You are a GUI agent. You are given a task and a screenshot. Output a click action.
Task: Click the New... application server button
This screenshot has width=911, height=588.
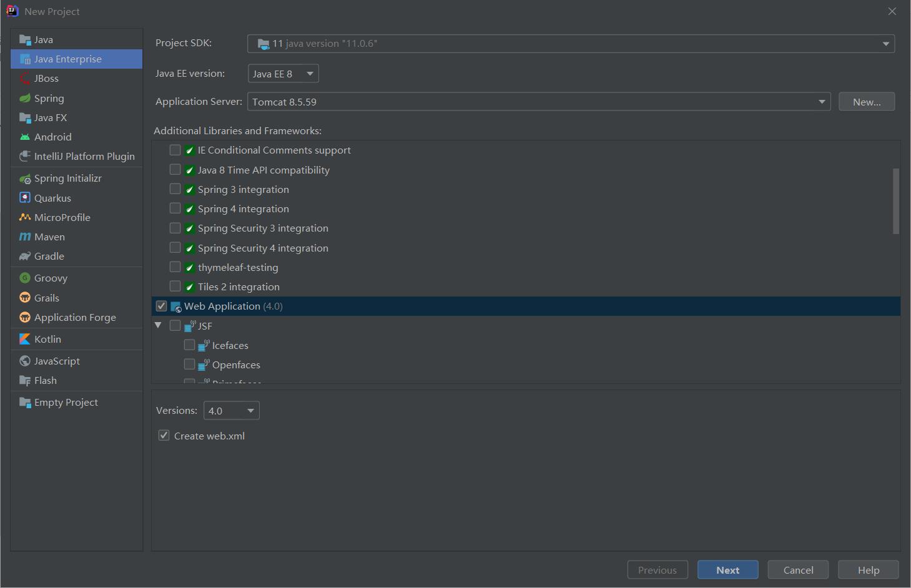click(x=867, y=102)
